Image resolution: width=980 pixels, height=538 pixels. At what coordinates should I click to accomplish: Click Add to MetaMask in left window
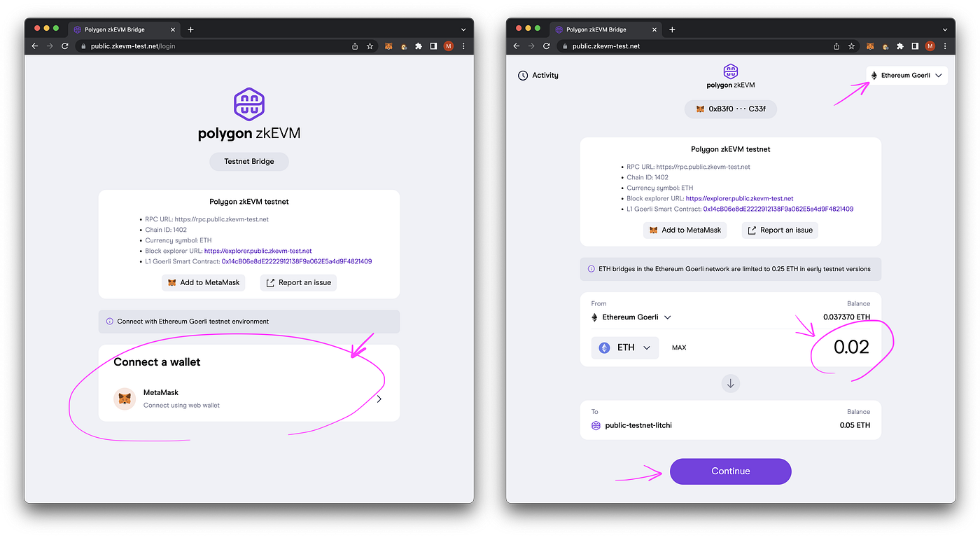click(204, 282)
